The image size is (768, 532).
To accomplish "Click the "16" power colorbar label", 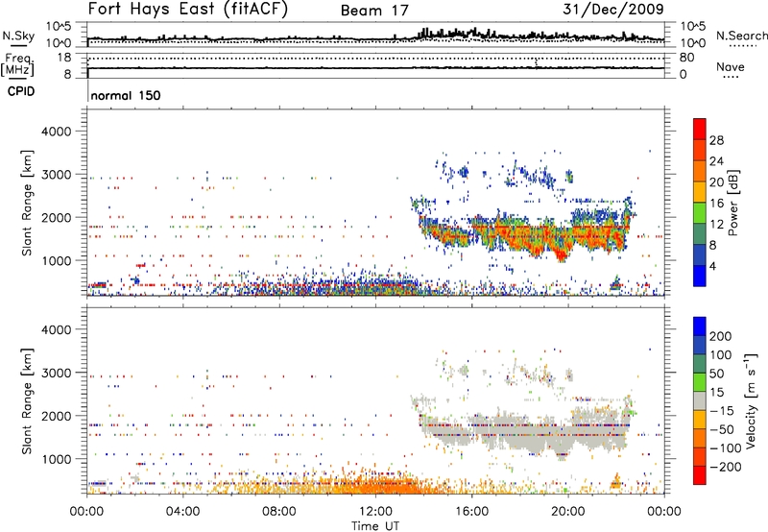I will click(x=716, y=204).
